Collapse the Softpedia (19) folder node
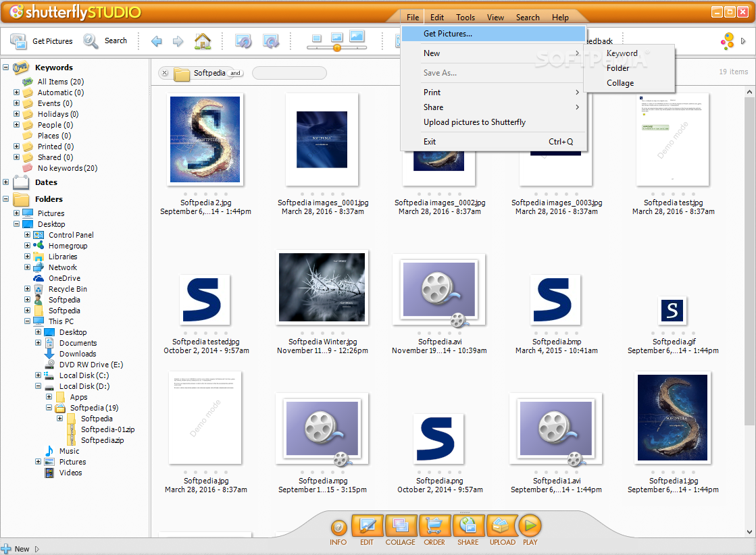 click(49, 408)
